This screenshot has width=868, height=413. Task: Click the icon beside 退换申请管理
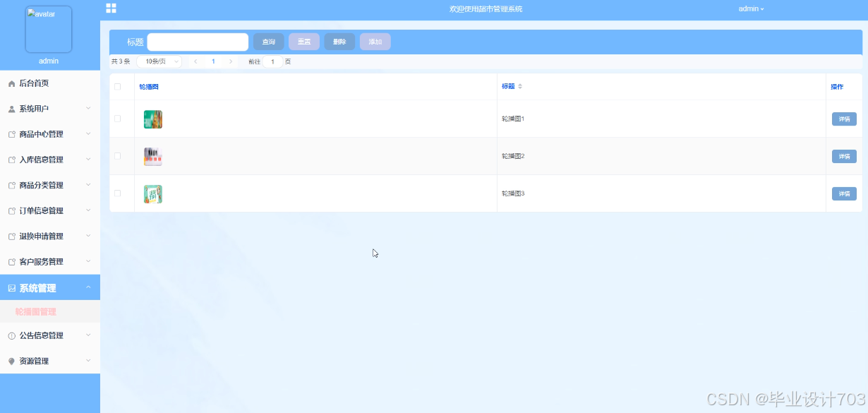tap(11, 236)
